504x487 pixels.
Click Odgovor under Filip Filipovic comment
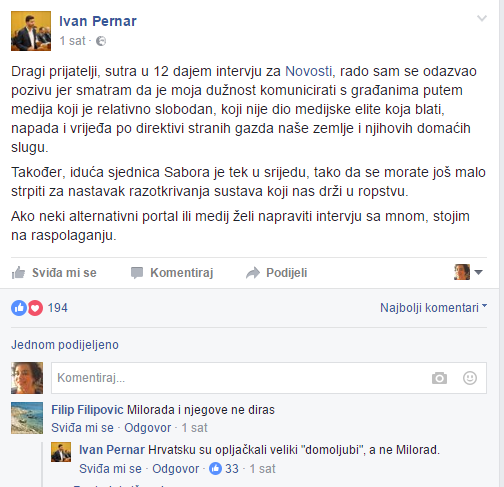click(147, 428)
